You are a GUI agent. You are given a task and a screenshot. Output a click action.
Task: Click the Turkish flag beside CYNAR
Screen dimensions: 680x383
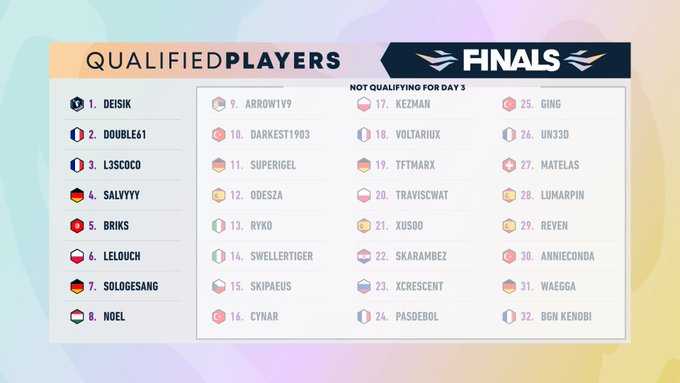click(219, 317)
